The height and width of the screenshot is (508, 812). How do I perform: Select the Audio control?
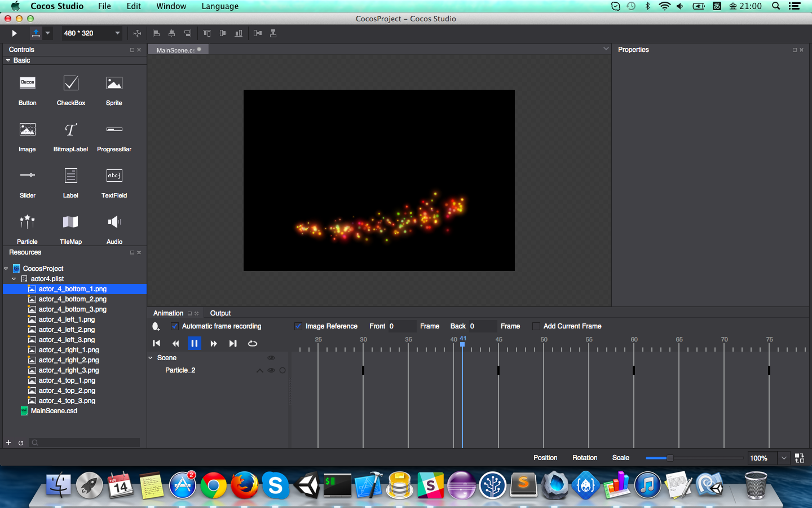click(114, 229)
